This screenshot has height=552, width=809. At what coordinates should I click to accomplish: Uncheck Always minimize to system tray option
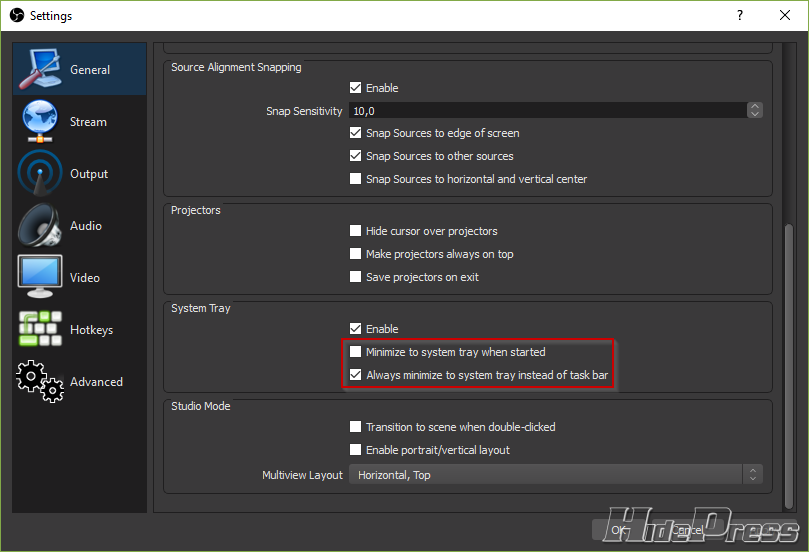(x=355, y=375)
